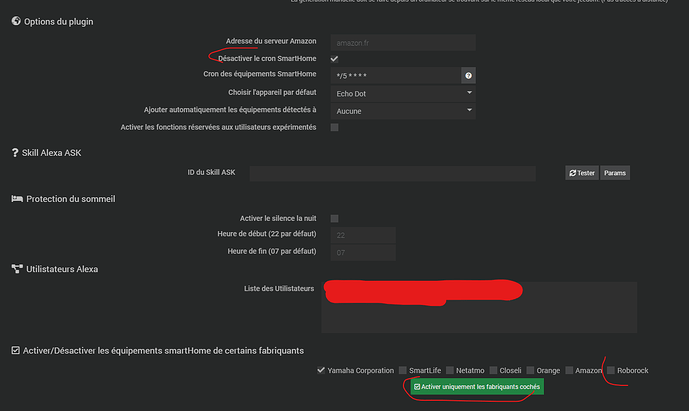Click the Skill Alexa ASK heading
Screen dimensions: 689x411
point(51,153)
